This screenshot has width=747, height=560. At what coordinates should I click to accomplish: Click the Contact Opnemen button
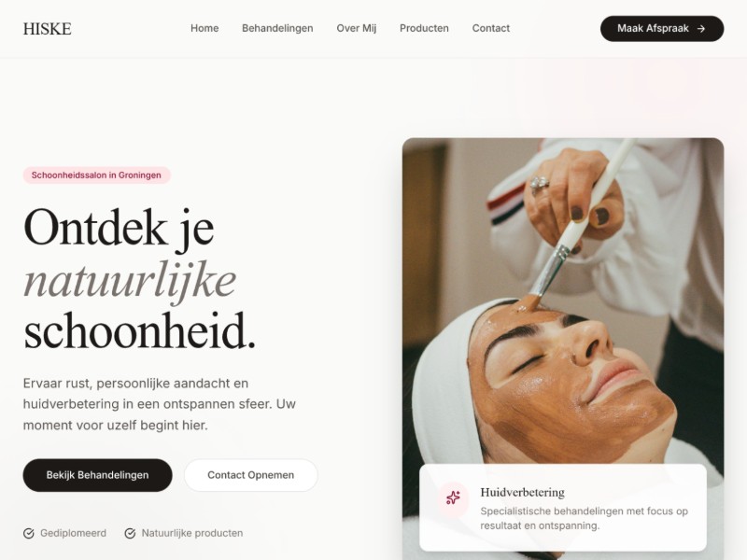(x=250, y=475)
